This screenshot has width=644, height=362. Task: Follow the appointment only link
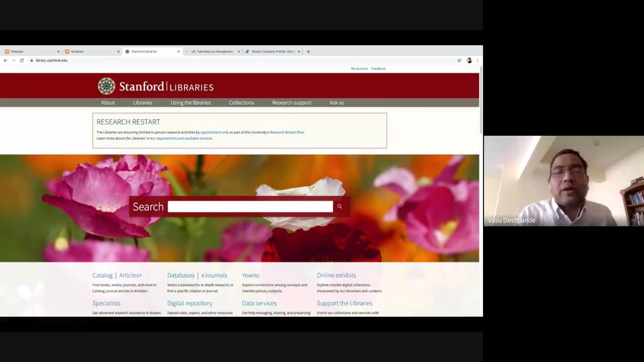click(214, 132)
